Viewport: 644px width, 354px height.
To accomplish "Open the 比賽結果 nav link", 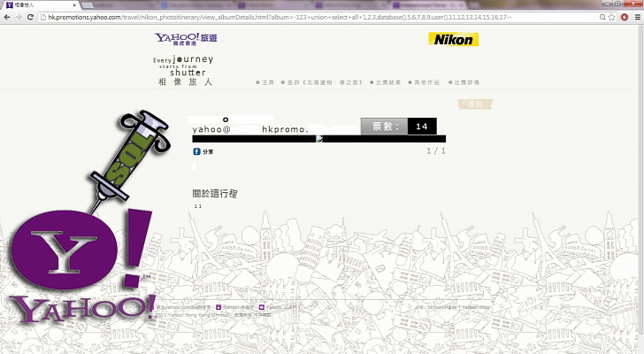I will pos(386,82).
